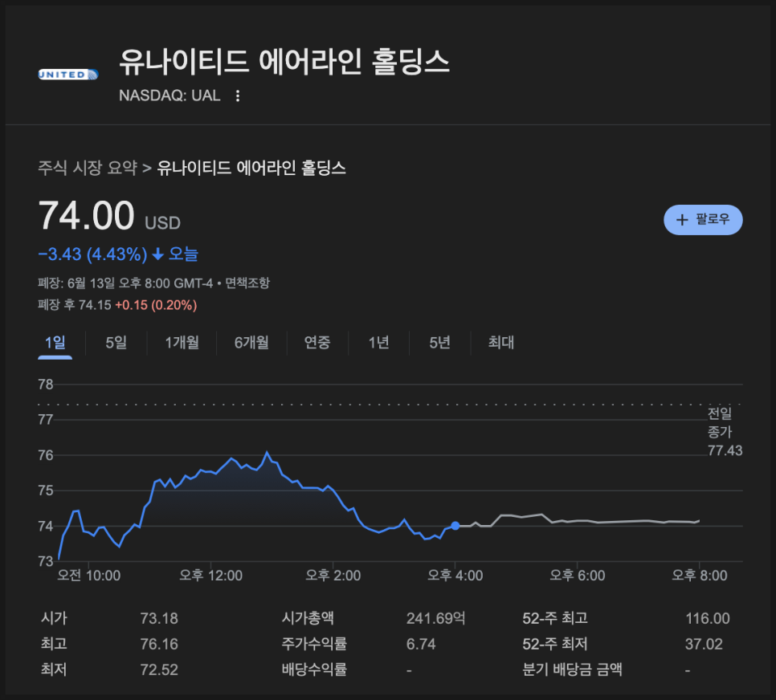776x700 pixels.
Task: Click the 오후 8:00 axis label
Action: click(x=700, y=576)
